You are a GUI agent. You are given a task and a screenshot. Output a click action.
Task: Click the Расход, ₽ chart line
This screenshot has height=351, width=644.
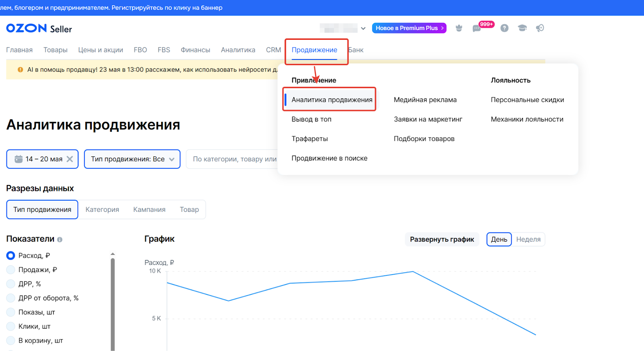click(351, 281)
